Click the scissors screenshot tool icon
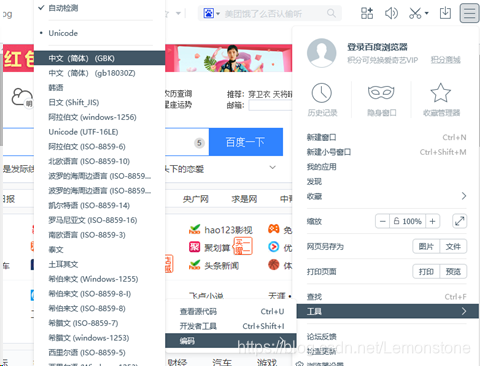 (x=415, y=13)
